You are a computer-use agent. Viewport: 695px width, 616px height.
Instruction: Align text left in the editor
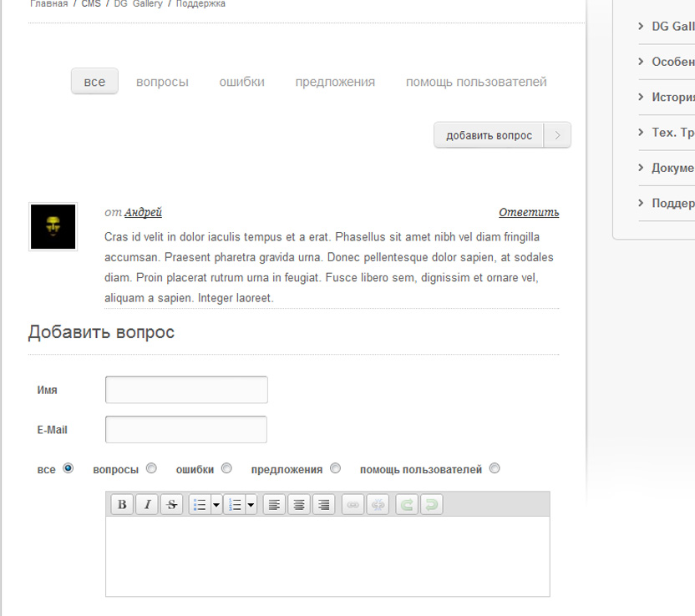274,504
